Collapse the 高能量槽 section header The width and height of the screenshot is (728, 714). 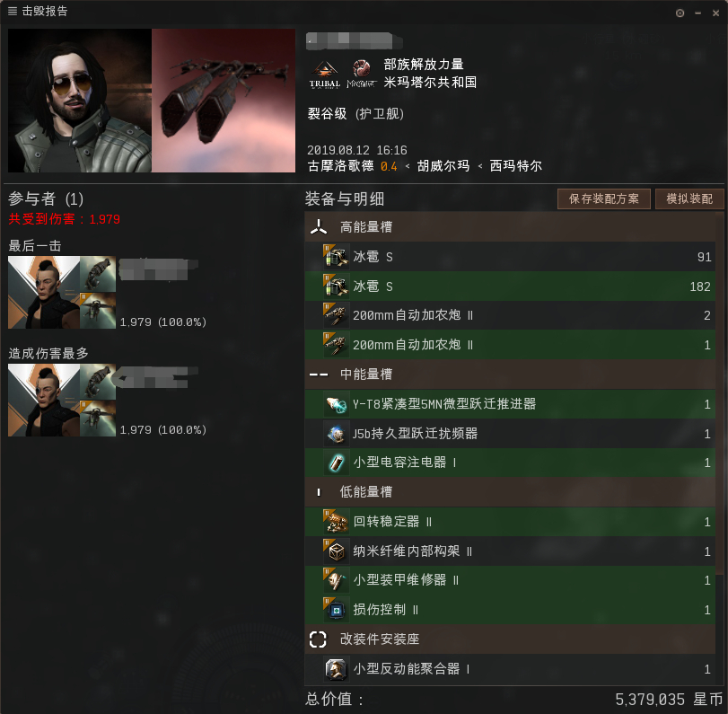510,226
